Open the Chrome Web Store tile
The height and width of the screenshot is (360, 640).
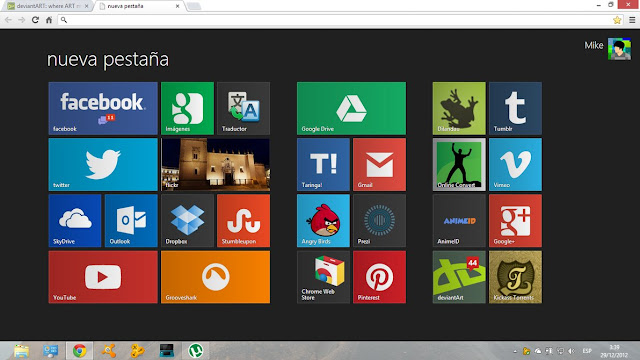(x=323, y=277)
